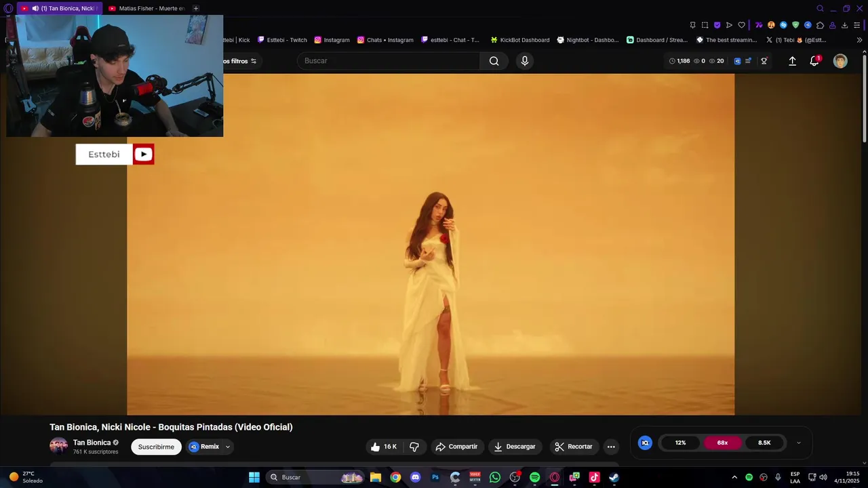Click the Shazam extension icon
The width and height of the screenshot is (868, 488).
(783, 25)
